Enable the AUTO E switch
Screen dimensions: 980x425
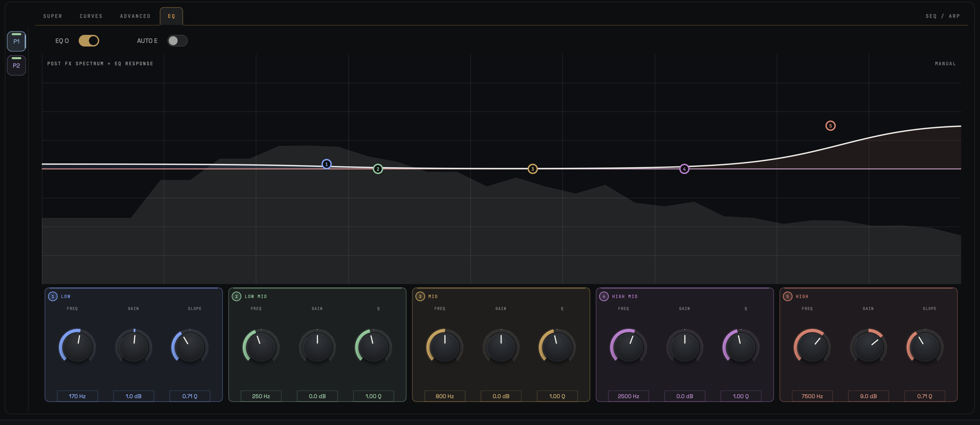177,41
